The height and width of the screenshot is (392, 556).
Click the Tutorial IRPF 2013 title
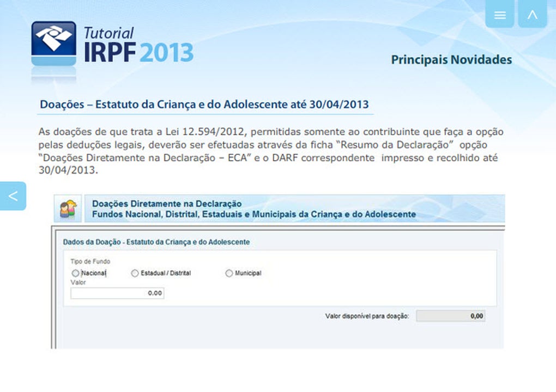(138, 45)
